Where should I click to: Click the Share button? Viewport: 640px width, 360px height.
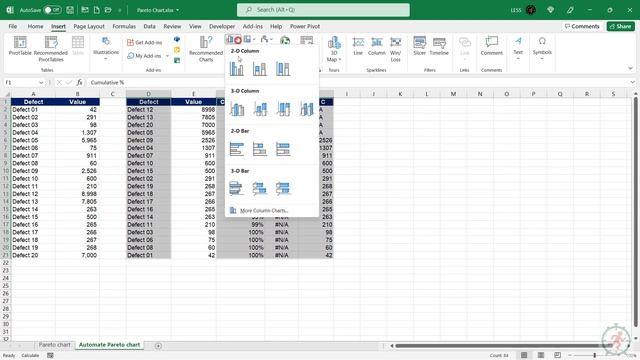pos(620,26)
